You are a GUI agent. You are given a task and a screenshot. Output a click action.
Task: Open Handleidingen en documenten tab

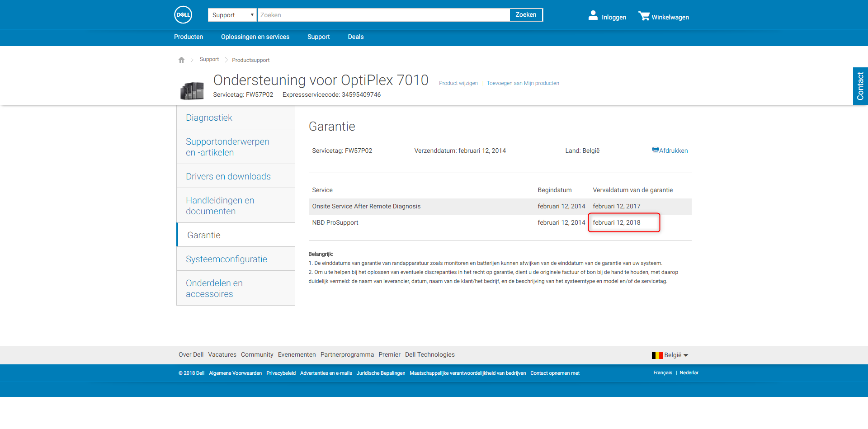(x=236, y=206)
